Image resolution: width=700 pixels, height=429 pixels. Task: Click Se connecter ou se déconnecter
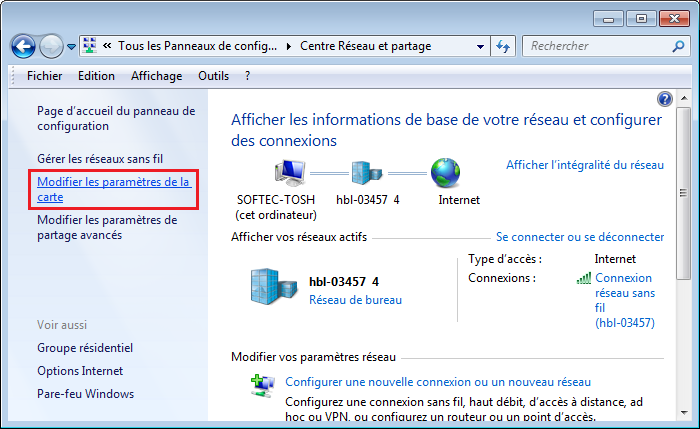580,237
